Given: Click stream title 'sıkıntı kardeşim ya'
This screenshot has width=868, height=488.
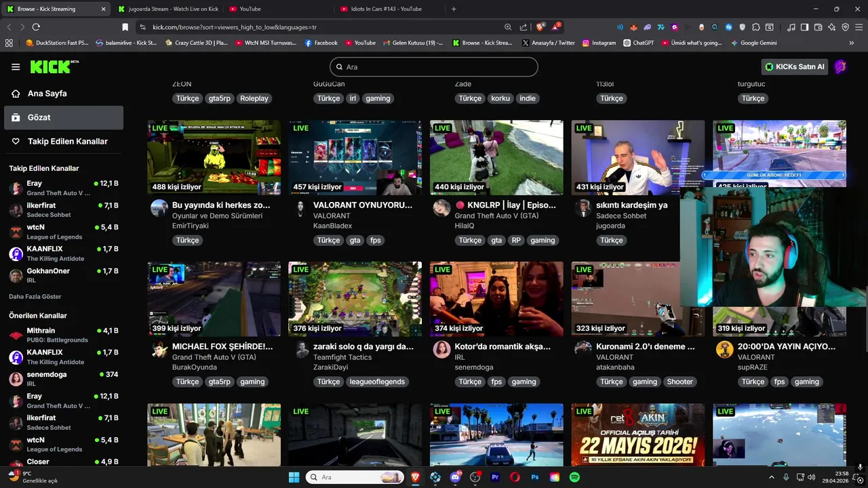Looking at the screenshot, I should coord(632,205).
